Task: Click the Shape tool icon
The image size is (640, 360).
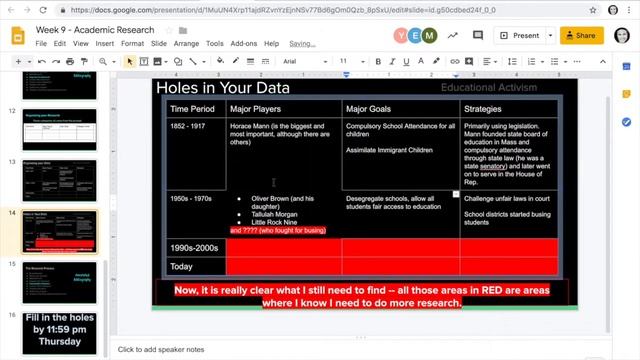Action: (178, 62)
